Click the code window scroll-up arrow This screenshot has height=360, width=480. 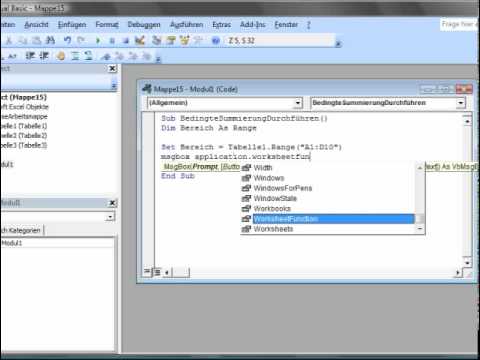[x=467, y=121]
